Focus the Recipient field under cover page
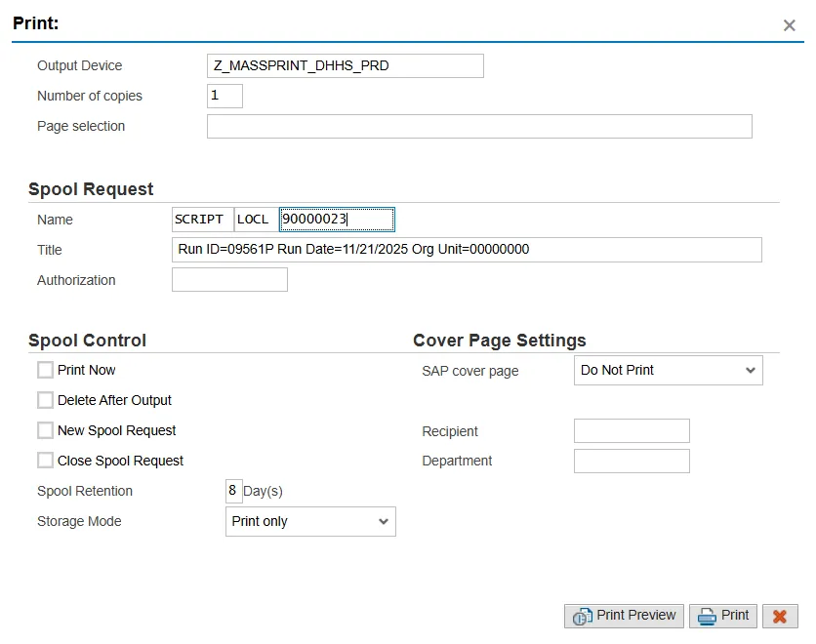The height and width of the screenshot is (644, 816). pos(632,431)
